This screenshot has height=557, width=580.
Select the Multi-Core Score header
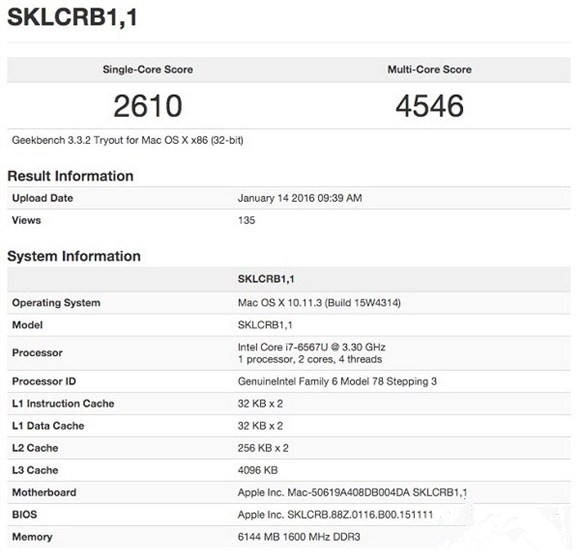pyautogui.click(x=429, y=70)
